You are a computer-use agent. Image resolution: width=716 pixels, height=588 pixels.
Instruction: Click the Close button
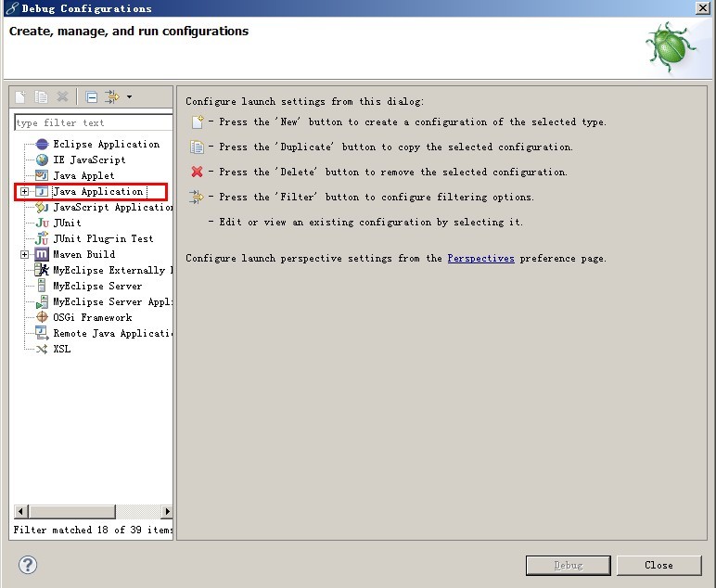pos(658,565)
